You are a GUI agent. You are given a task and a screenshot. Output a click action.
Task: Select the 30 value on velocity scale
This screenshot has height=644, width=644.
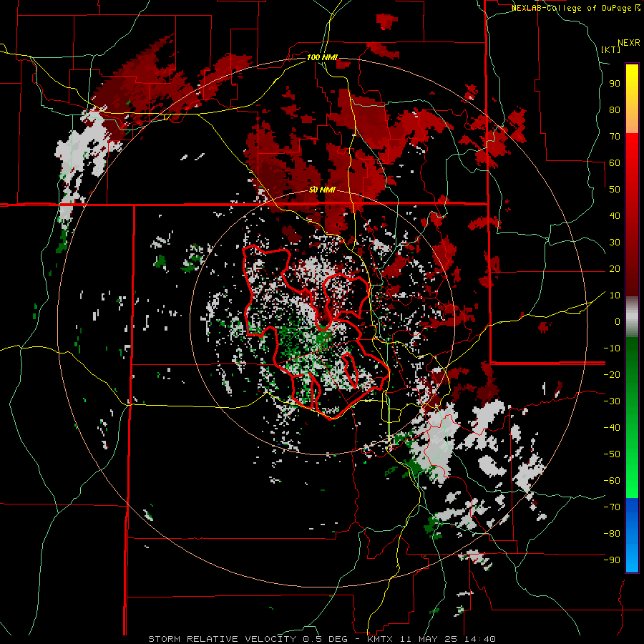[x=615, y=243]
